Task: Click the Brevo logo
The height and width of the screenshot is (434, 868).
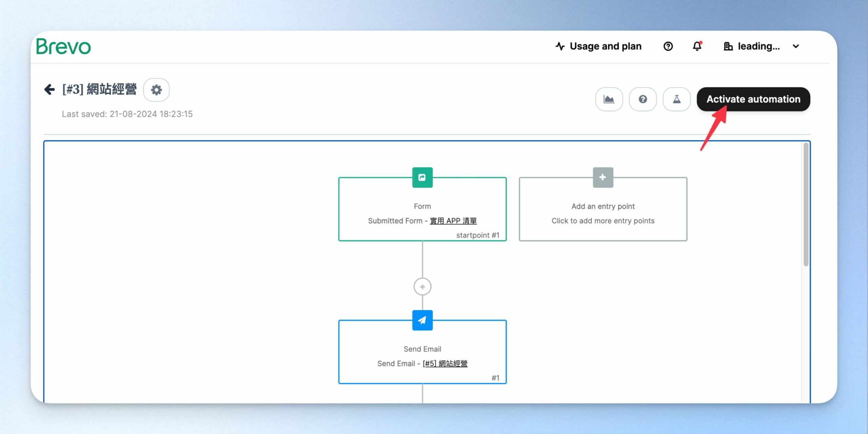Action: [63, 46]
